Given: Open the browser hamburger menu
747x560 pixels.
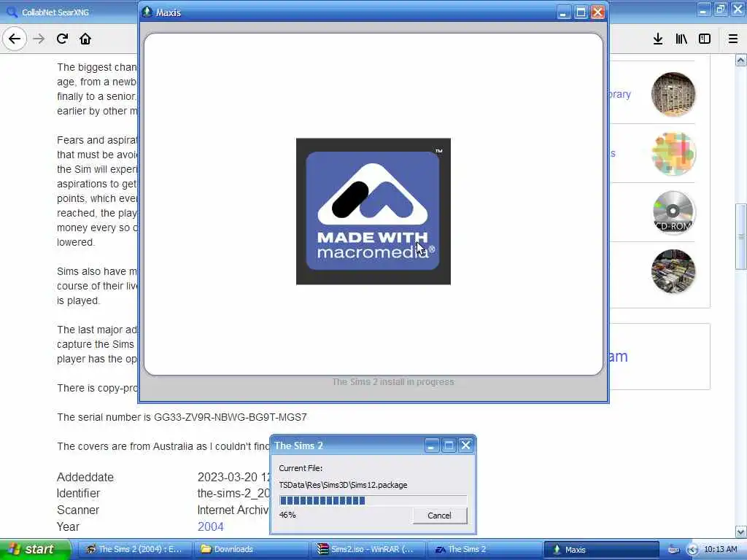Looking at the screenshot, I should [x=733, y=39].
